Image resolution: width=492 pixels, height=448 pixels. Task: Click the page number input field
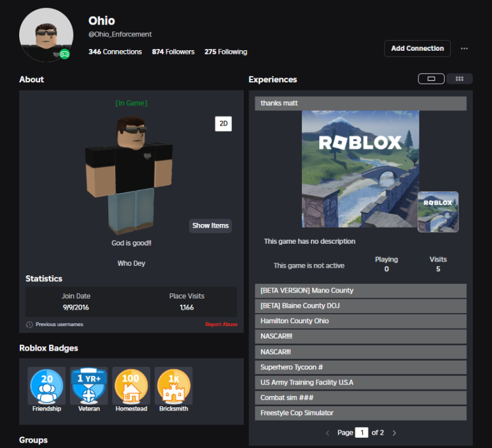(362, 432)
